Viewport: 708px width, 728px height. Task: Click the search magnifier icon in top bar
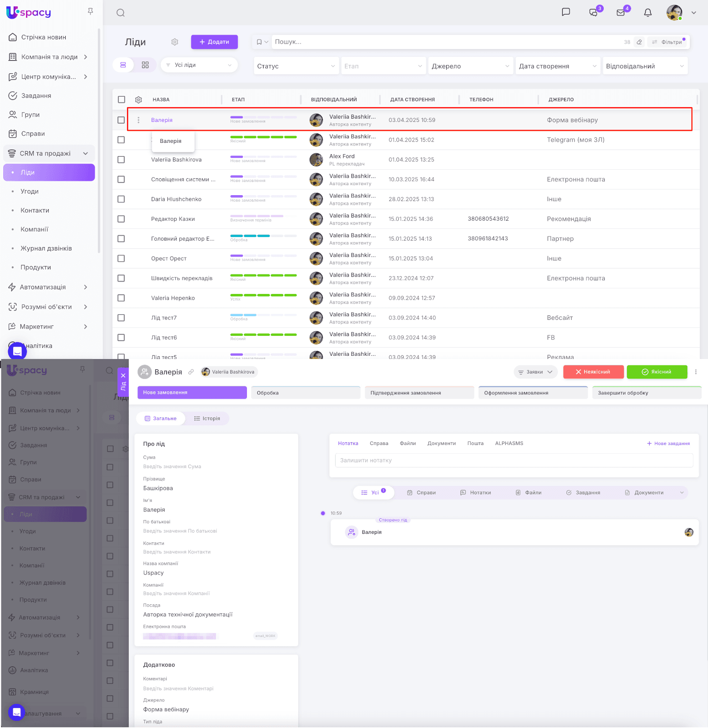(120, 13)
